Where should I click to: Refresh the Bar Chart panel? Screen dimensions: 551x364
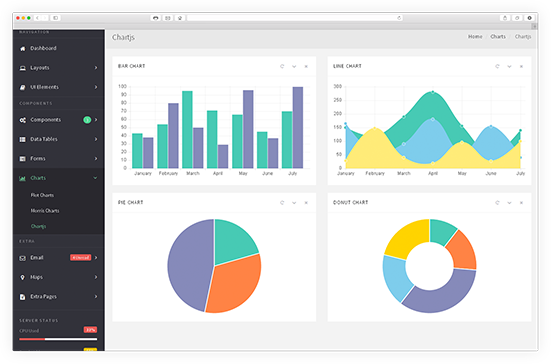click(282, 66)
